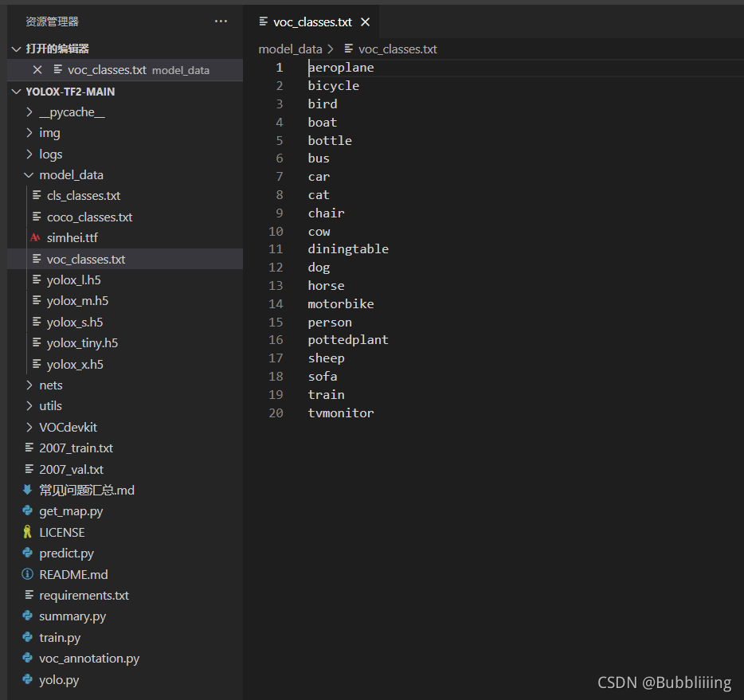Open coco_classes.txt file
The width and height of the screenshot is (744, 700).
[x=90, y=217]
